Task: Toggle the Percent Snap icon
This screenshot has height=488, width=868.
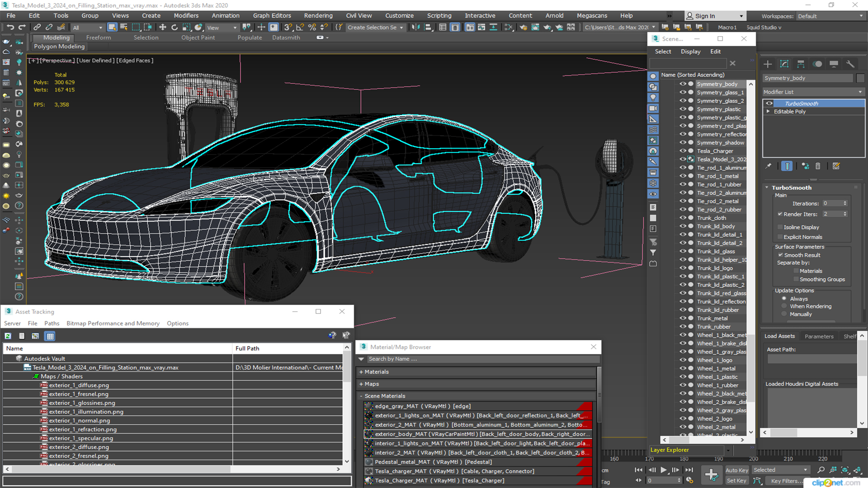Action: (312, 27)
